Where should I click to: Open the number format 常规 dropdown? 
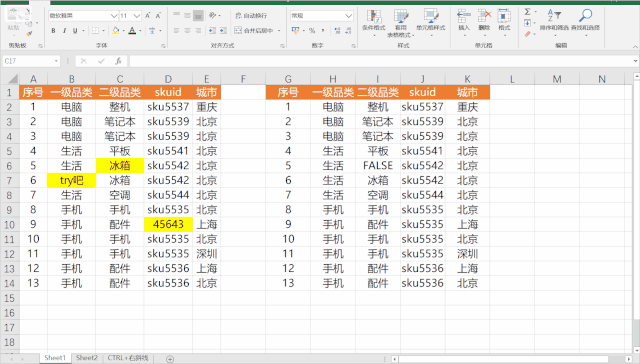tap(349, 16)
